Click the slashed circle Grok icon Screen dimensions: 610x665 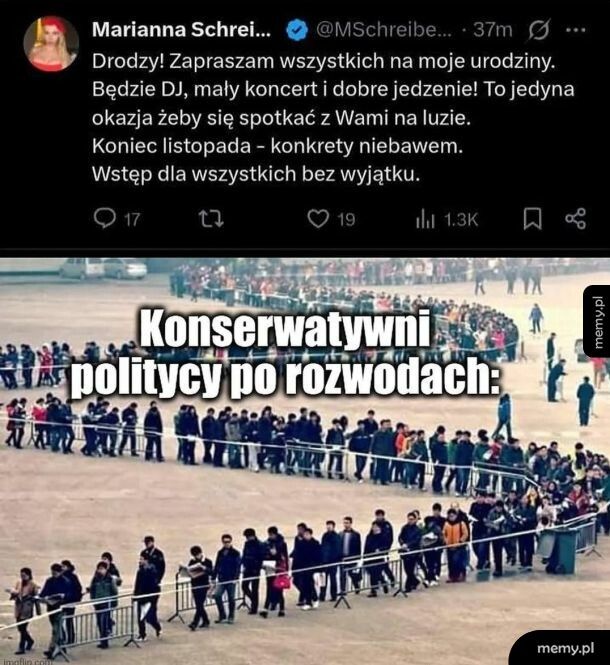pos(540,30)
